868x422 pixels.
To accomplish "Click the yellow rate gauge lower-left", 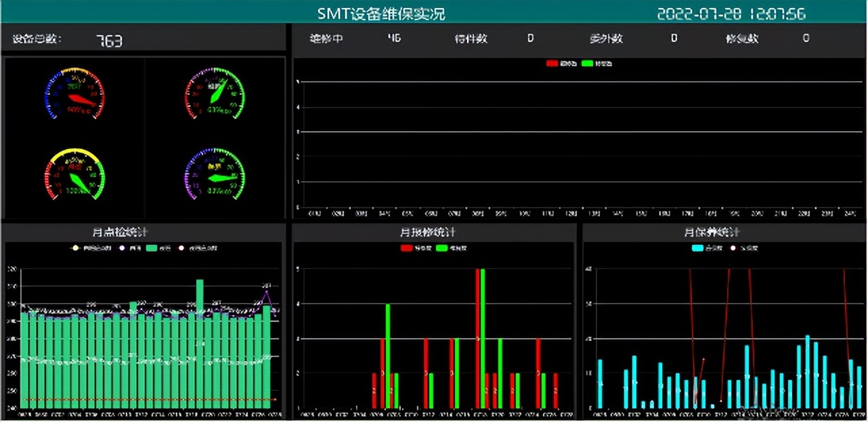I will [76, 176].
